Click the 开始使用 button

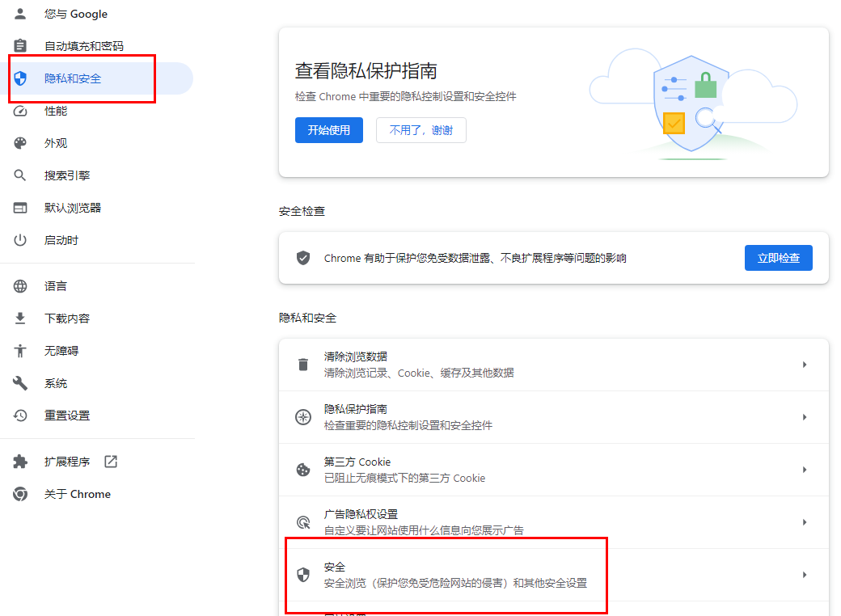tap(329, 130)
